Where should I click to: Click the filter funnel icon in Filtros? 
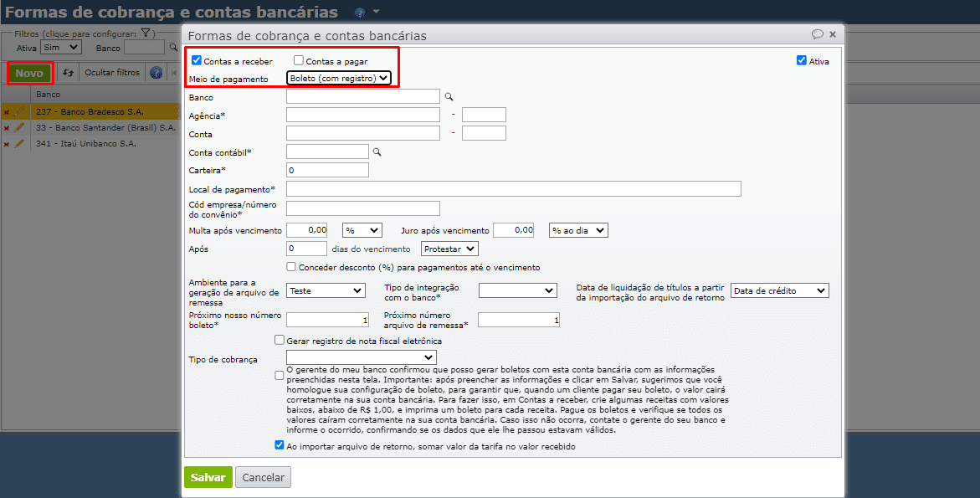coord(145,33)
